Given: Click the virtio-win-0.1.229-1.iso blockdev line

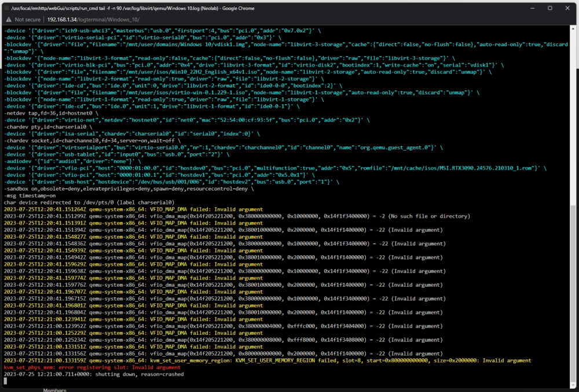Looking at the screenshot, I should point(241,93).
